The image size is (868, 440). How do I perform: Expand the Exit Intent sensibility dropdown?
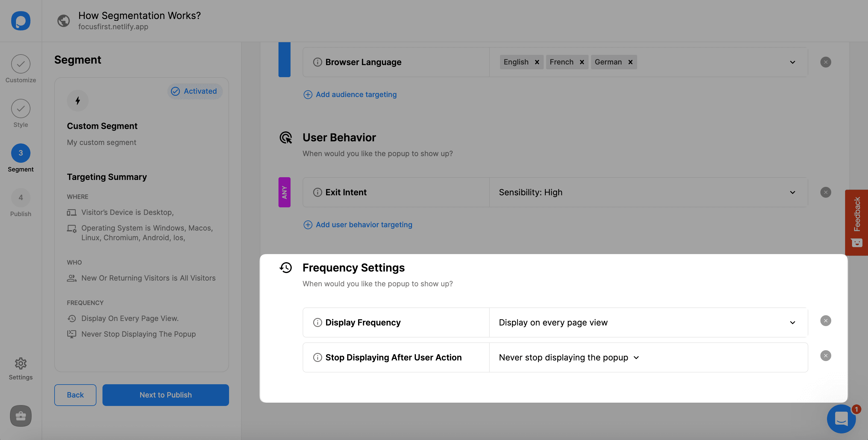pos(792,192)
